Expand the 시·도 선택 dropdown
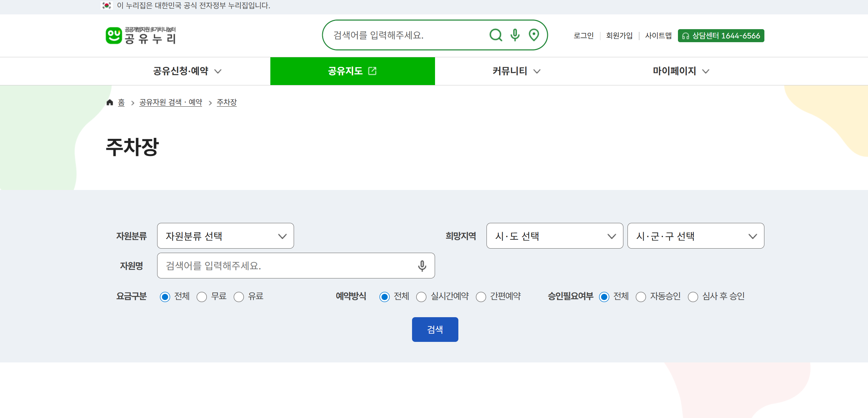868x418 pixels. click(x=554, y=236)
